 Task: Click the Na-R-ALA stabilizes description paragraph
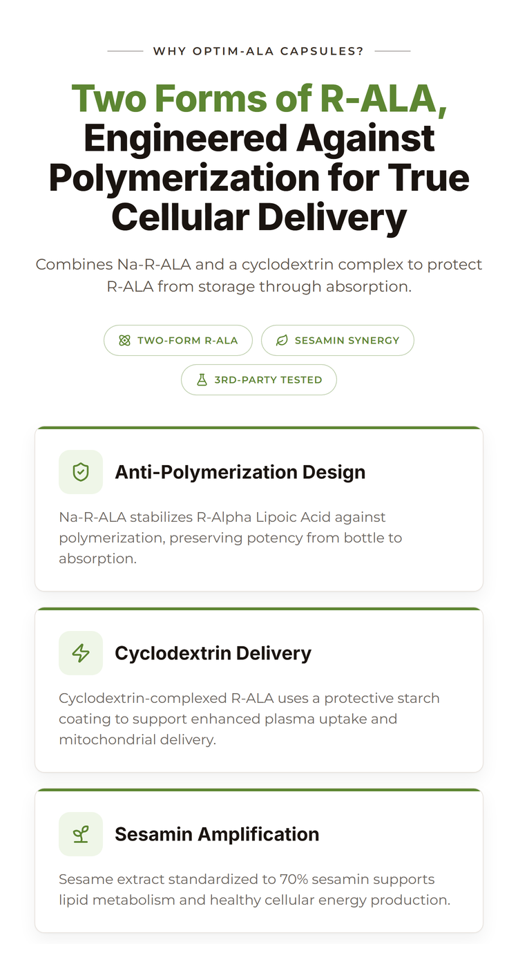[x=231, y=538]
